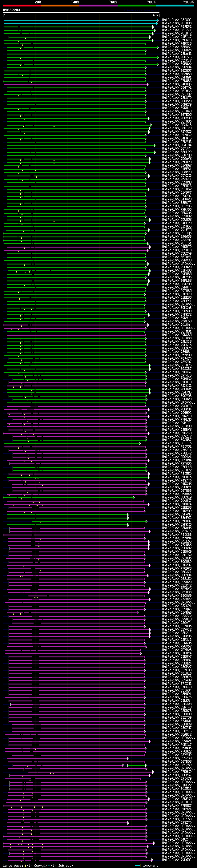
Task: Select the UniRef100_C6TB75 label
Action: [177, 365]
